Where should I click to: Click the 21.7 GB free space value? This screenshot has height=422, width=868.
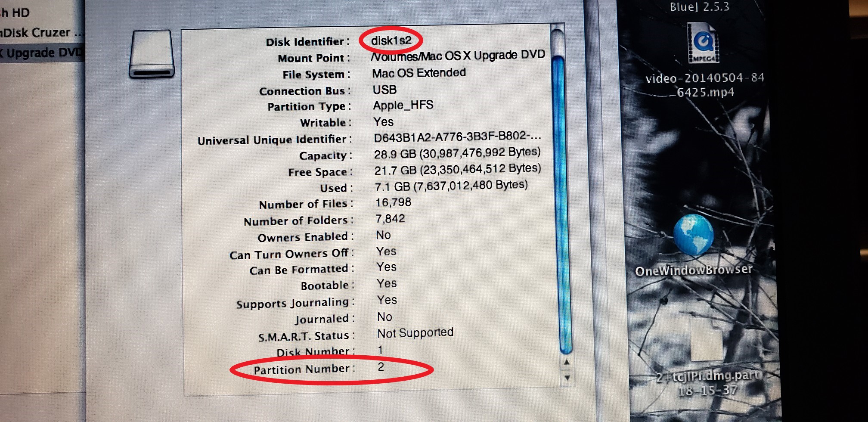(x=458, y=169)
